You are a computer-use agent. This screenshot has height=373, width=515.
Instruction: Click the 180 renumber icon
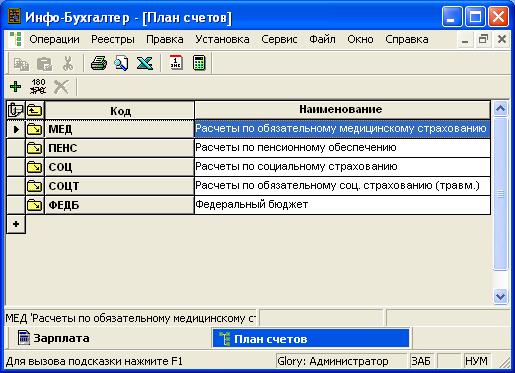[x=38, y=86]
